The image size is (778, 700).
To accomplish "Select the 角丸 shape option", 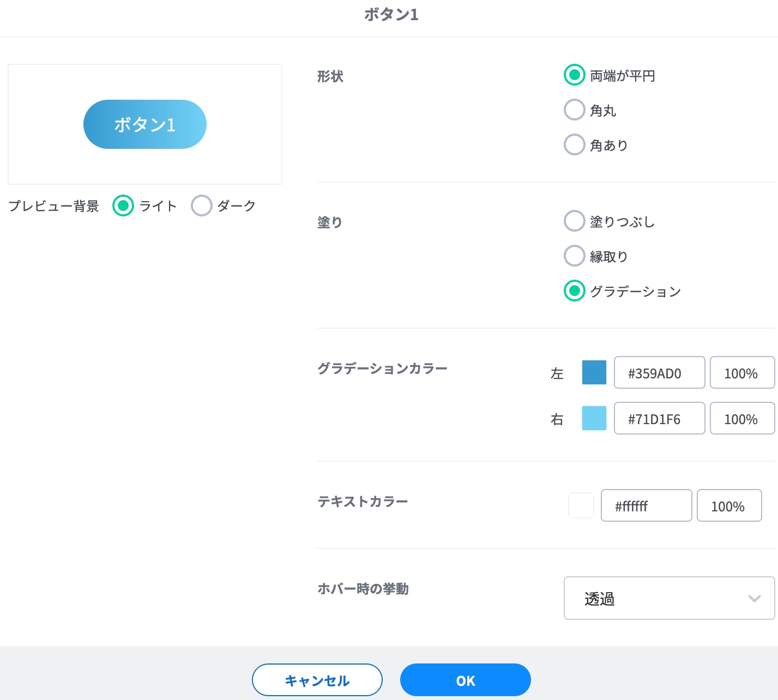I will (574, 110).
